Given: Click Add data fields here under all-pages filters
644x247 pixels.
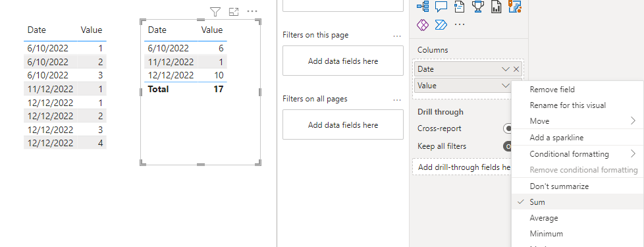Looking at the screenshot, I should coord(343,124).
